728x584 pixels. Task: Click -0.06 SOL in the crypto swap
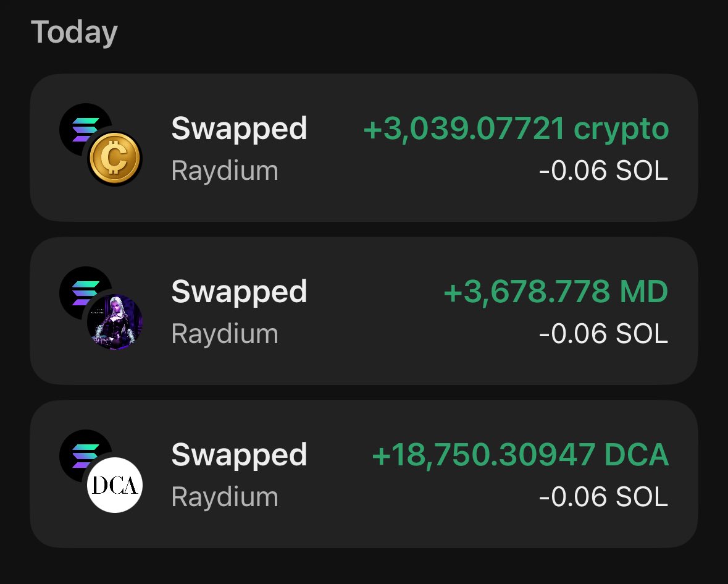[x=603, y=171]
